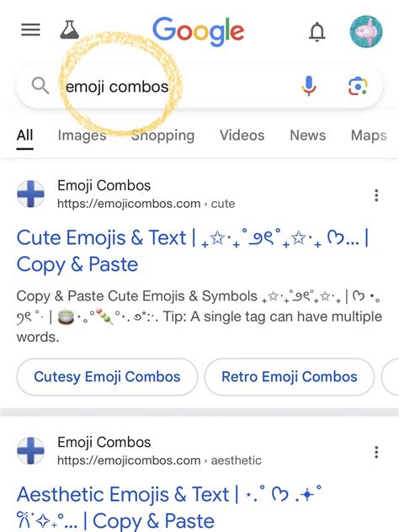
Task: Switch to the Maps tab
Action: tap(369, 136)
